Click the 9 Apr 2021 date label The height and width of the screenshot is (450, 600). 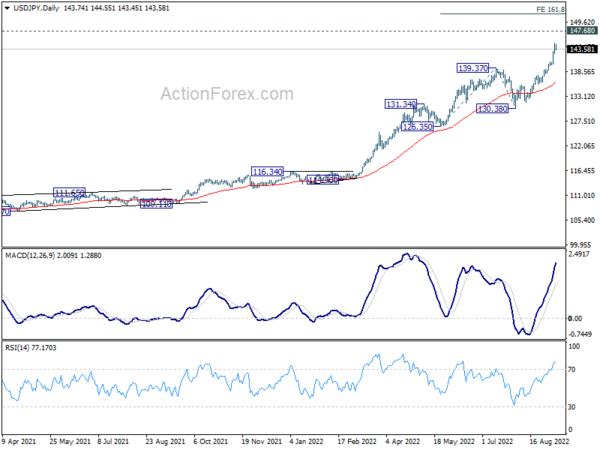19,441
